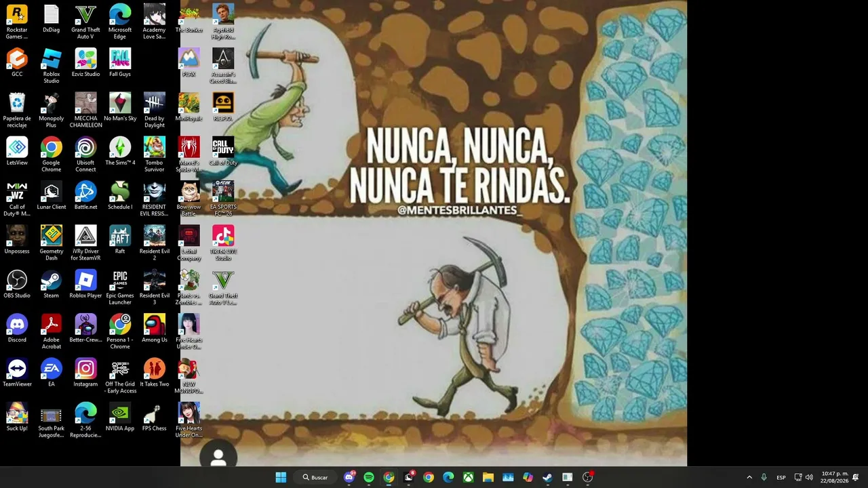Open the clock and calendar flyout
Screen dimensions: 868x488
(x=833, y=477)
